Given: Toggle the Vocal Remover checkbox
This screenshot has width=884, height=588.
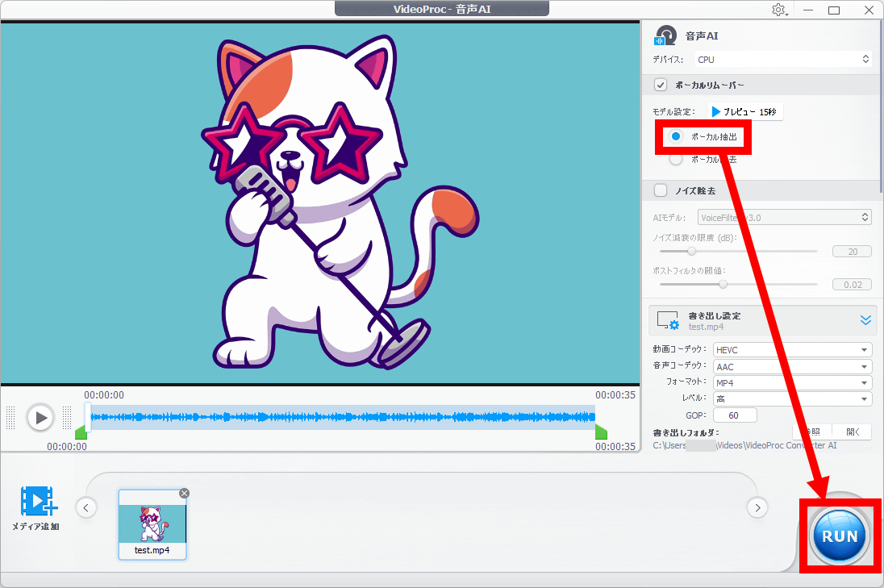Looking at the screenshot, I should pyautogui.click(x=661, y=85).
